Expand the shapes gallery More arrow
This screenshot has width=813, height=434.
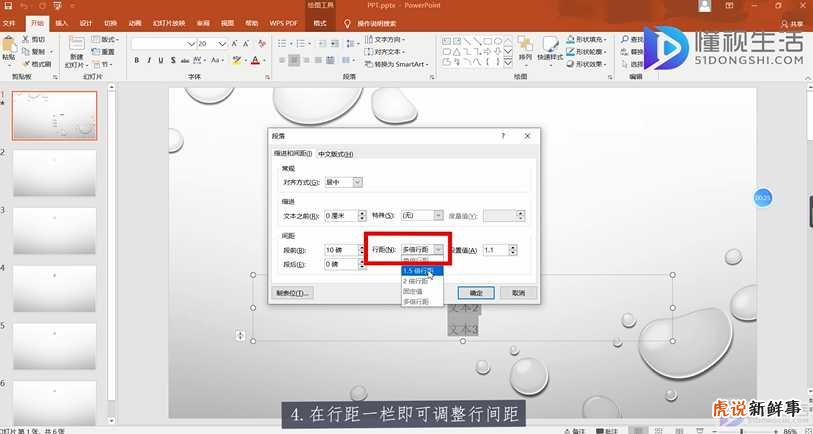(x=509, y=62)
